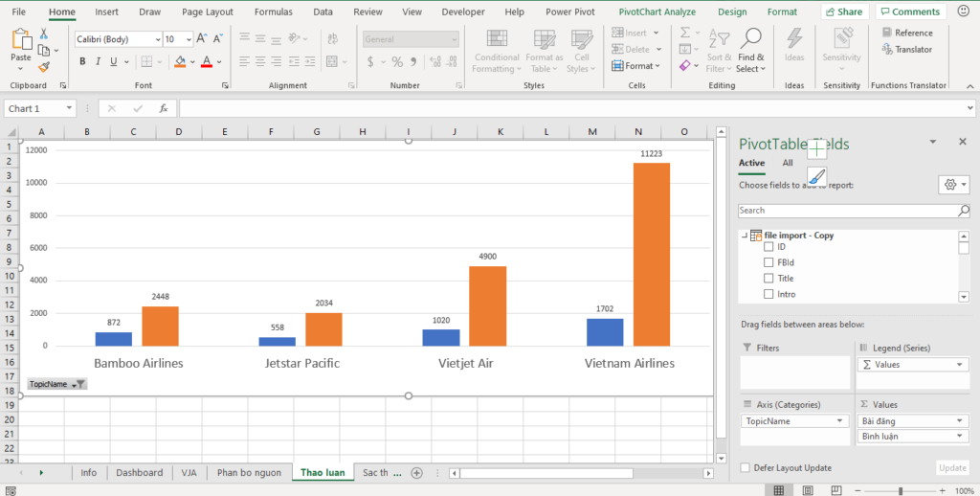Click the Copy icon
This screenshot has height=496, width=980.
coord(44,51)
